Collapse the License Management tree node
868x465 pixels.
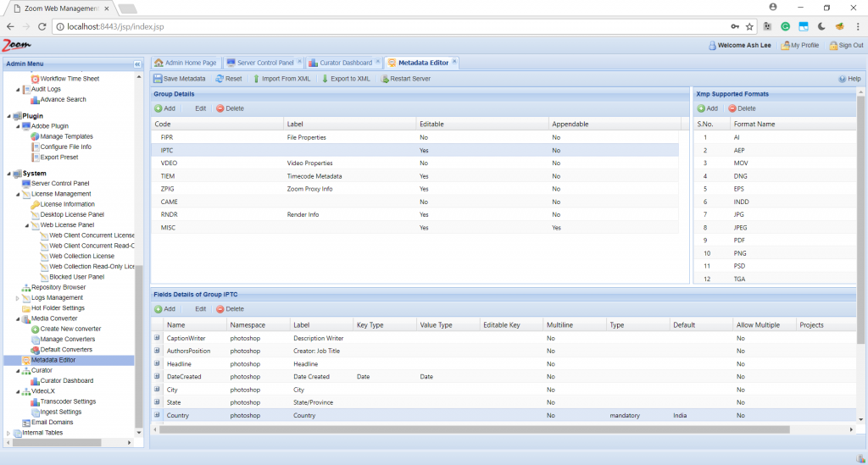pos(18,194)
